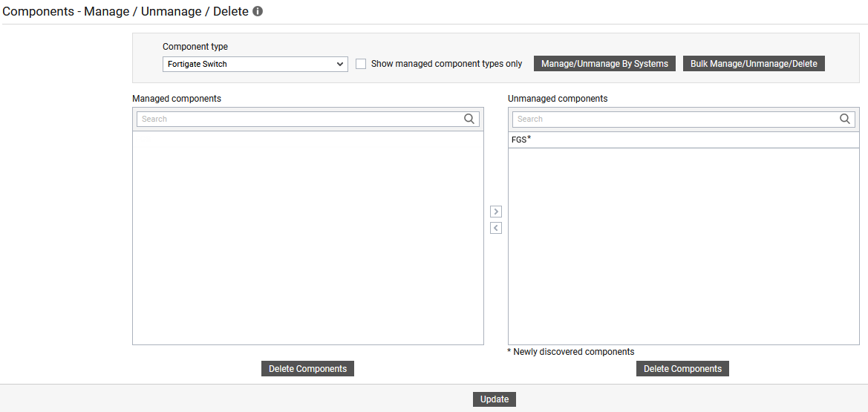Click Bulk Manage/Unmanage/Delete button
Screen dimensions: 868x412
click(x=754, y=64)
